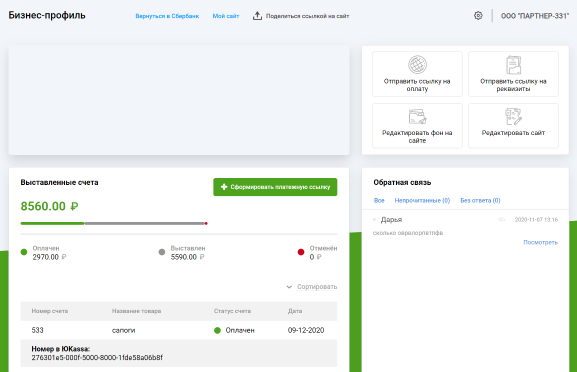Follow the Вернуться в Сбербанк link
Image resolution: width=577 pixels, height=372 pixels.
pos(167,16)
